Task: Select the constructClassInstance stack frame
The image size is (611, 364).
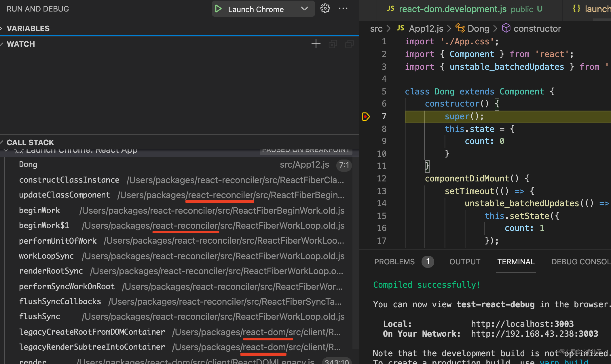Action: 69,180
